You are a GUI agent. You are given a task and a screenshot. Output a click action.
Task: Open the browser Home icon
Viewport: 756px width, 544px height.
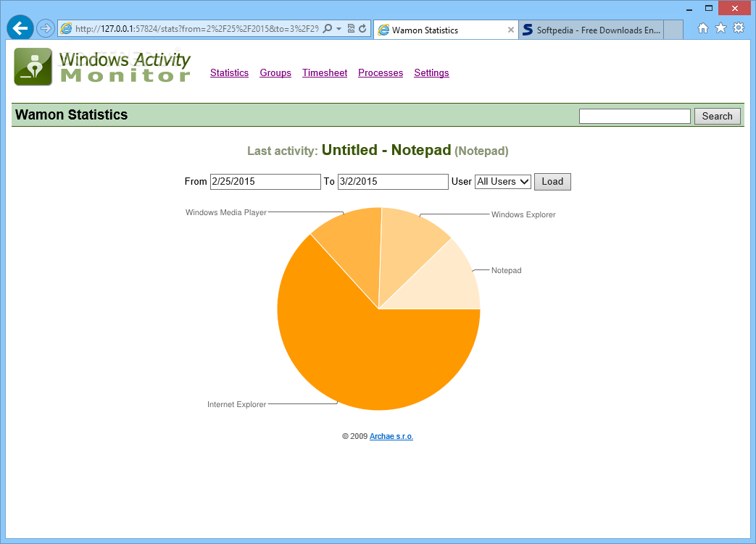703,28
